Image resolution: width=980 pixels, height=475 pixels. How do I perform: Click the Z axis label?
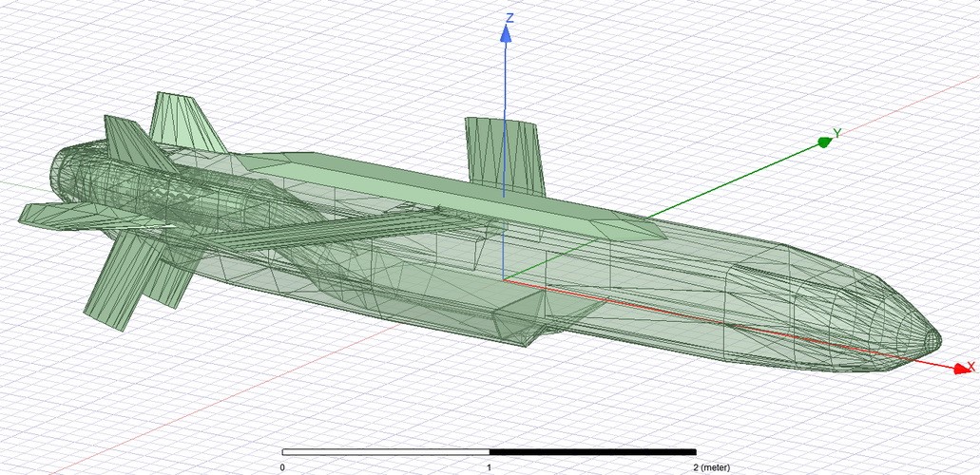(509, 18)
